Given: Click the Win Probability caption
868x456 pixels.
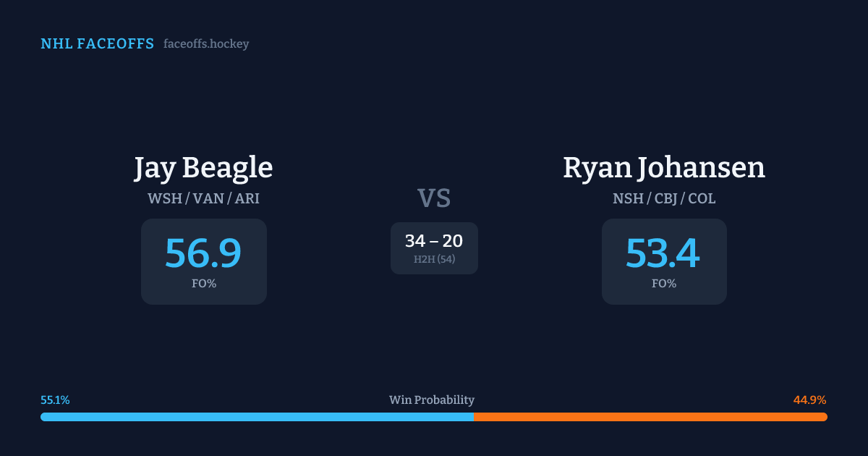Looking at the screenshot, I should click(x=432, y=400).
